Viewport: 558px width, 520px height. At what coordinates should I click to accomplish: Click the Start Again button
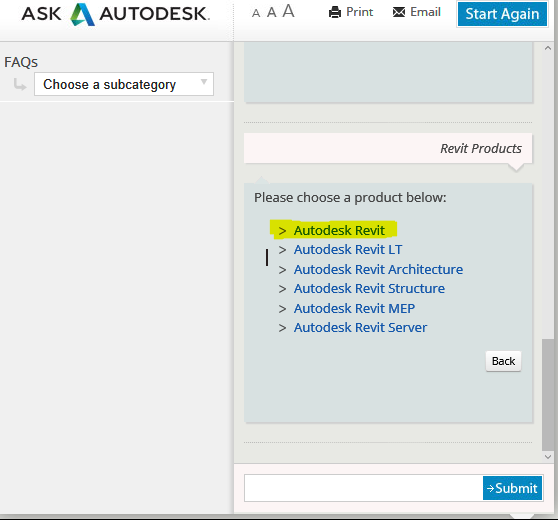pyautogui.click(x=502, y=14)
